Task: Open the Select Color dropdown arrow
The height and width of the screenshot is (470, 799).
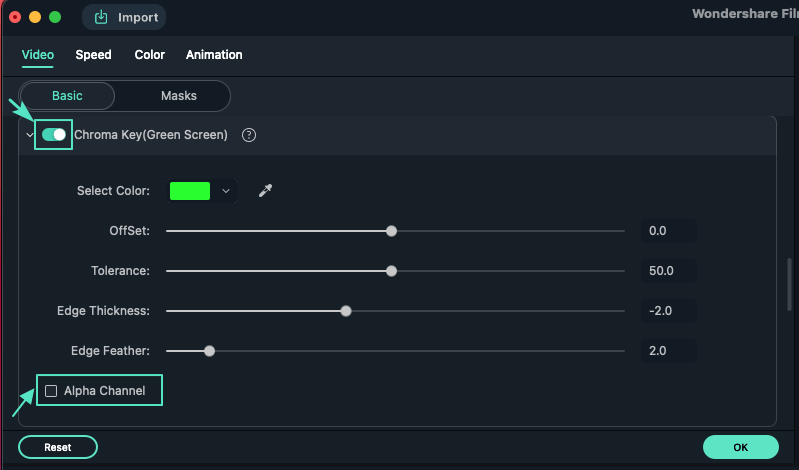Action: click(x=226, y=190)
